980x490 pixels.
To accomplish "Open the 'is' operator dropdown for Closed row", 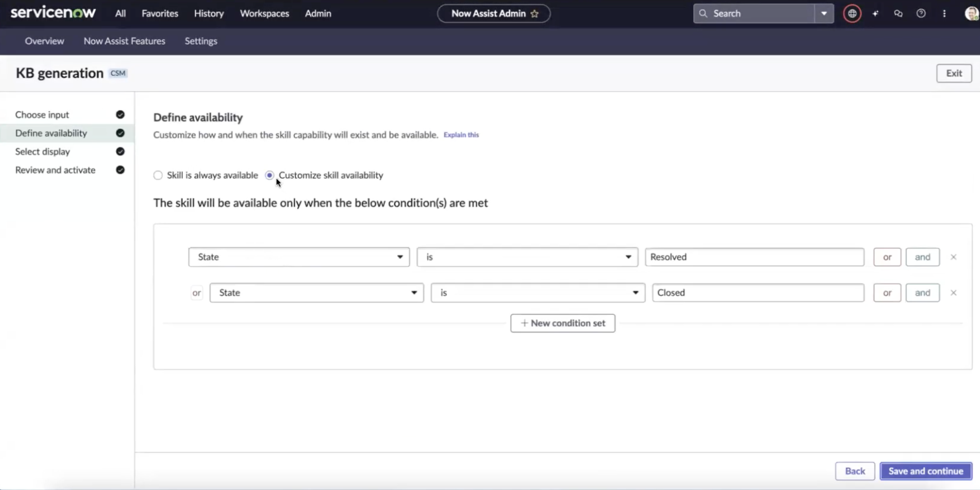I will [x=538, y=293].
